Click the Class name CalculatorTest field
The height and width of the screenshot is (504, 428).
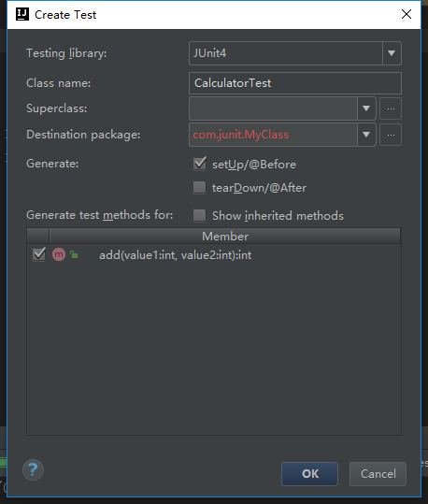click(295, 83)
